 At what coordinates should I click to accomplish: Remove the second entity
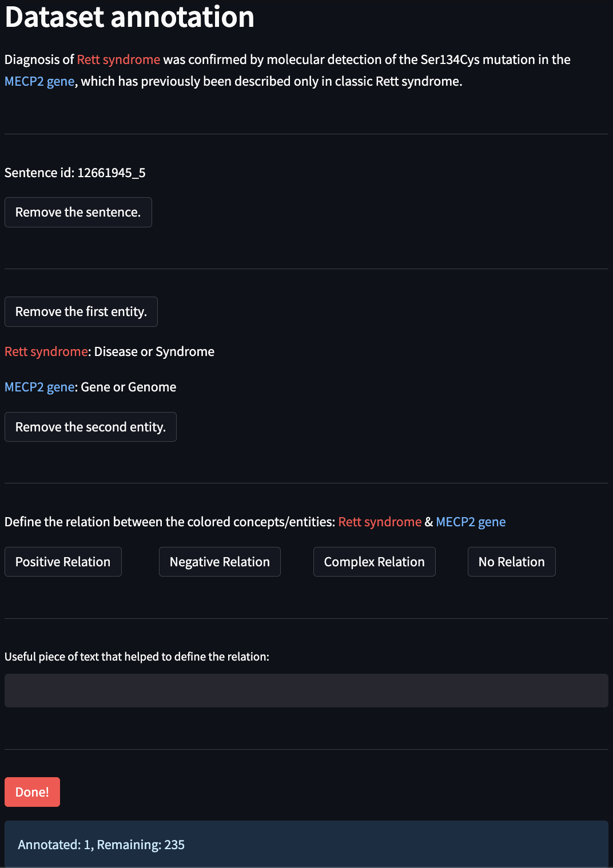click(90, 427)
